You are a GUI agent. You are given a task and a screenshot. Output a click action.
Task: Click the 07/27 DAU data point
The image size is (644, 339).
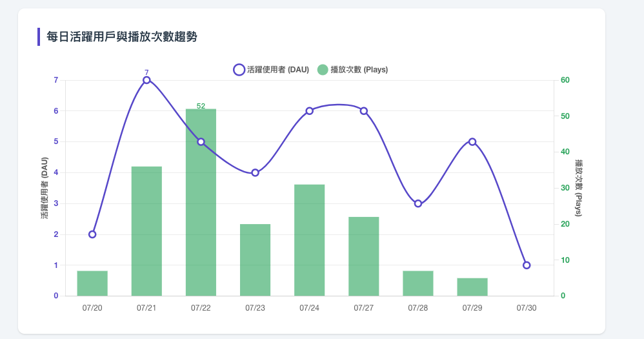(364, 111)
